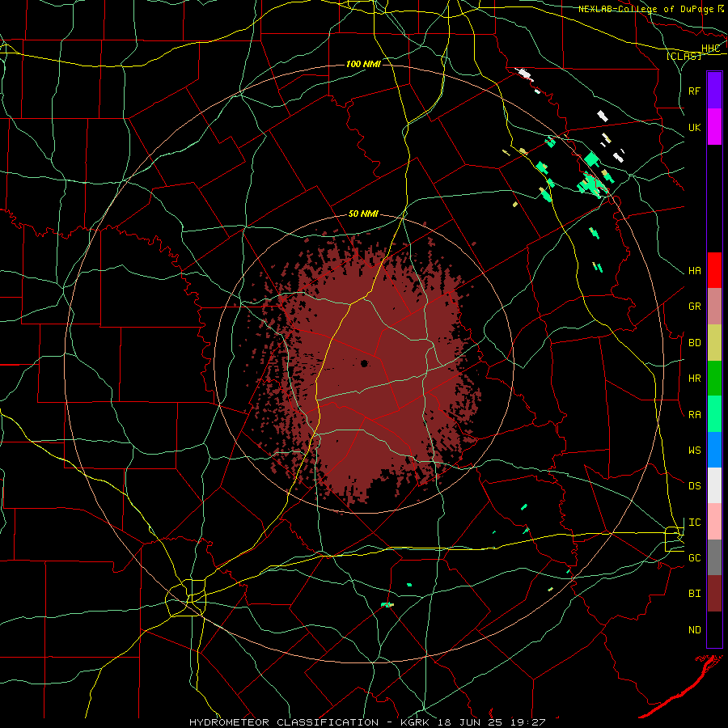This screenshot has height=728, width=728.
Task: Click the black radar site dot
Action: 365,363
